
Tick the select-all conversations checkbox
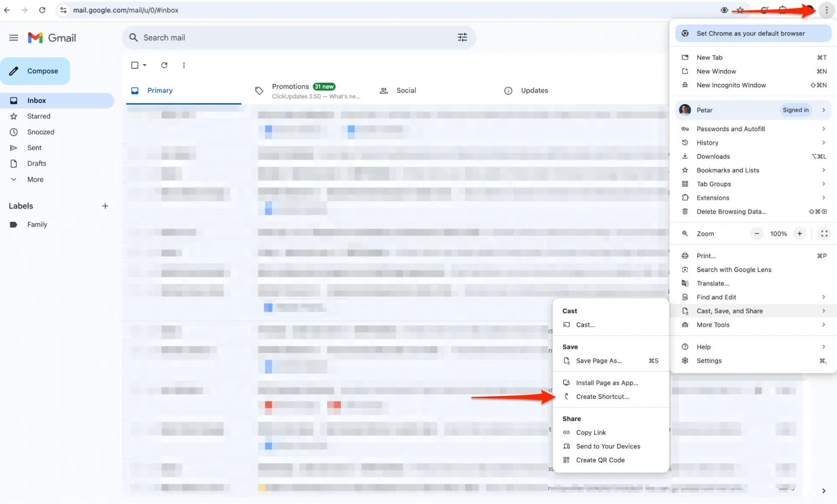[x=134, y=65]
